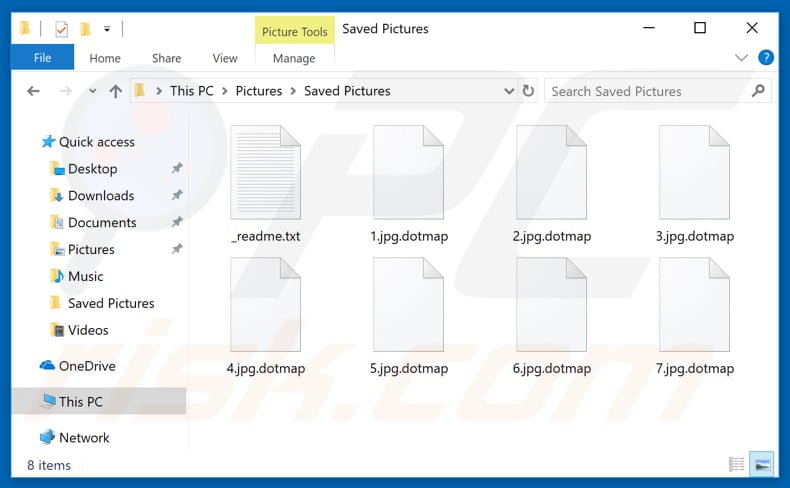
Task: Select the 2.jpg.dotmap file icon
Action: pos(552,172)
